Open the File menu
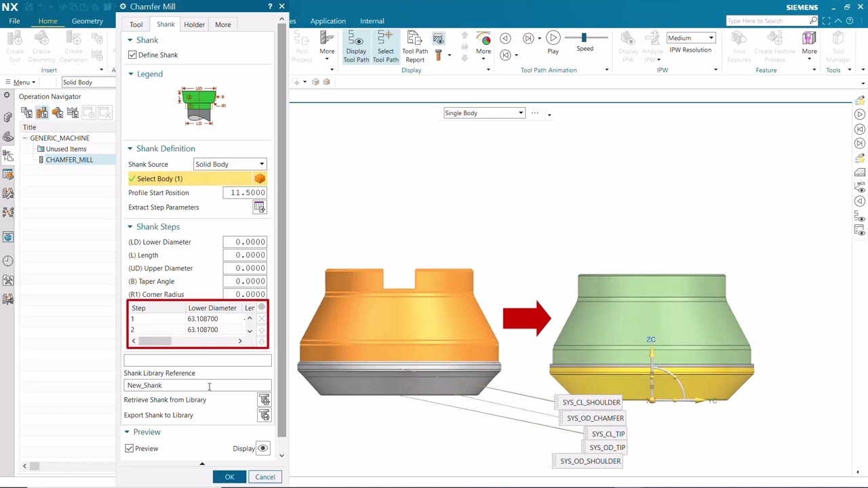Image resolution: width=868 pixels, height=488 pixels. click(x=14, y=21)
